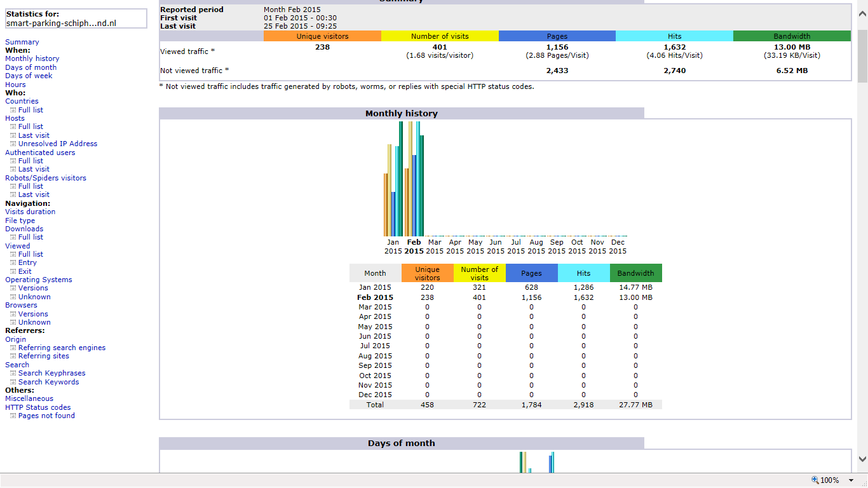Click the icon beside Exit
Image resolution: width=868 pixels, height=488 pixels.
(13, 271)
